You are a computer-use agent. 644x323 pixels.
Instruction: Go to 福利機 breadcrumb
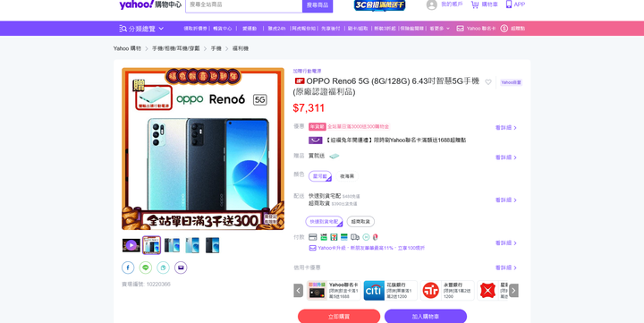(x=241, y=48)
